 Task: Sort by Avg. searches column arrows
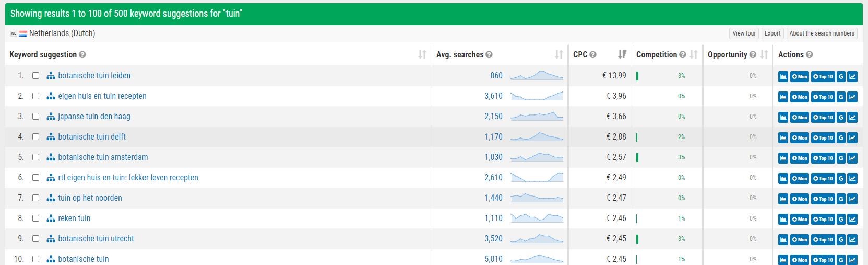(x=559, y=54)
